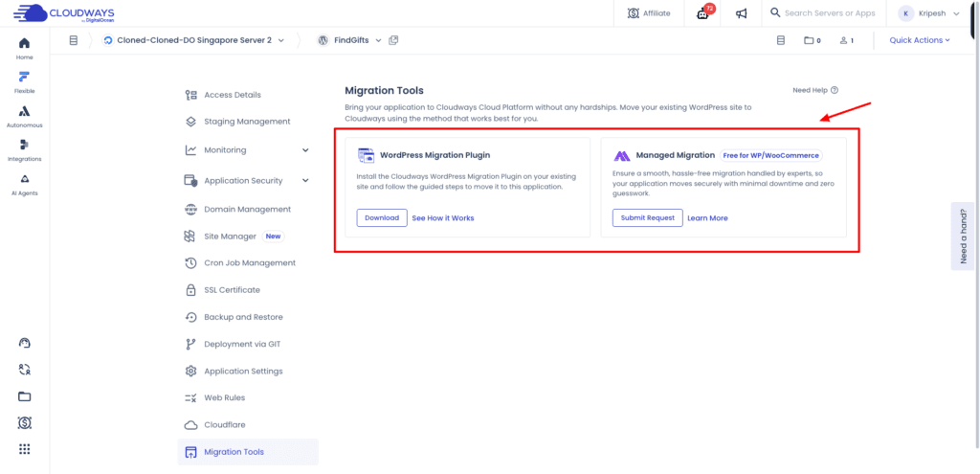Screen dimensions: 980x474
Task: Click the folder icon in the left sidebar
Action: click(x=24, y=396)
